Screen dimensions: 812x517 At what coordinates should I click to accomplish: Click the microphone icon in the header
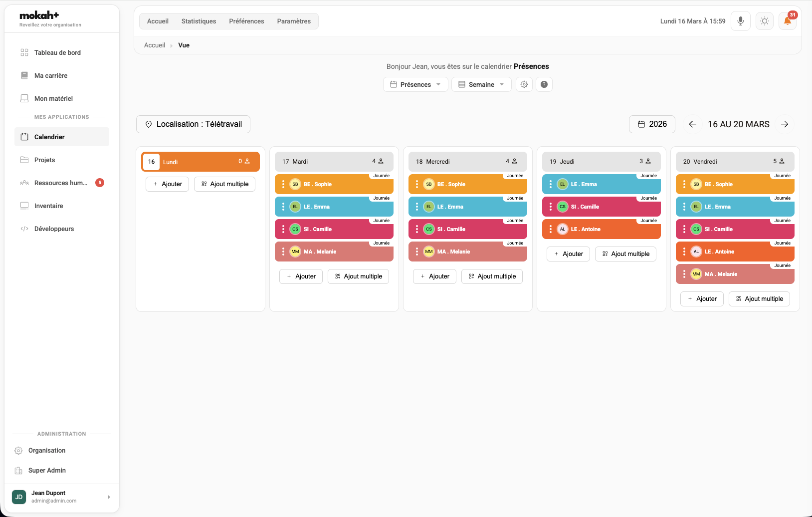740,21
